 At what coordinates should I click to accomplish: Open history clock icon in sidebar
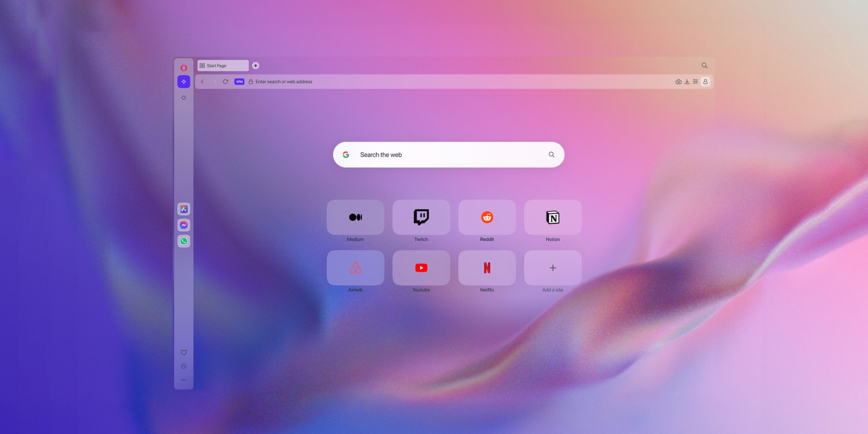pos(183,366)
